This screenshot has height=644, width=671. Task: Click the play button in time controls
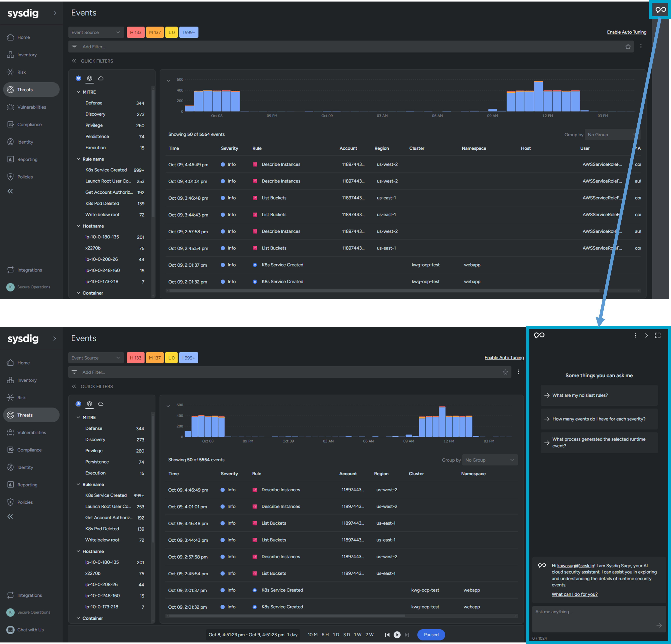(x=397, y=635)
